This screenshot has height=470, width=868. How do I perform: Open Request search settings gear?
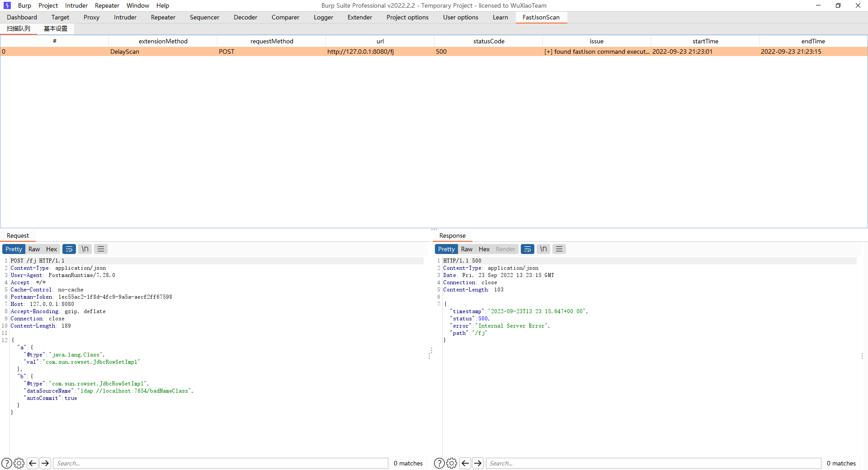coord(19,463)
